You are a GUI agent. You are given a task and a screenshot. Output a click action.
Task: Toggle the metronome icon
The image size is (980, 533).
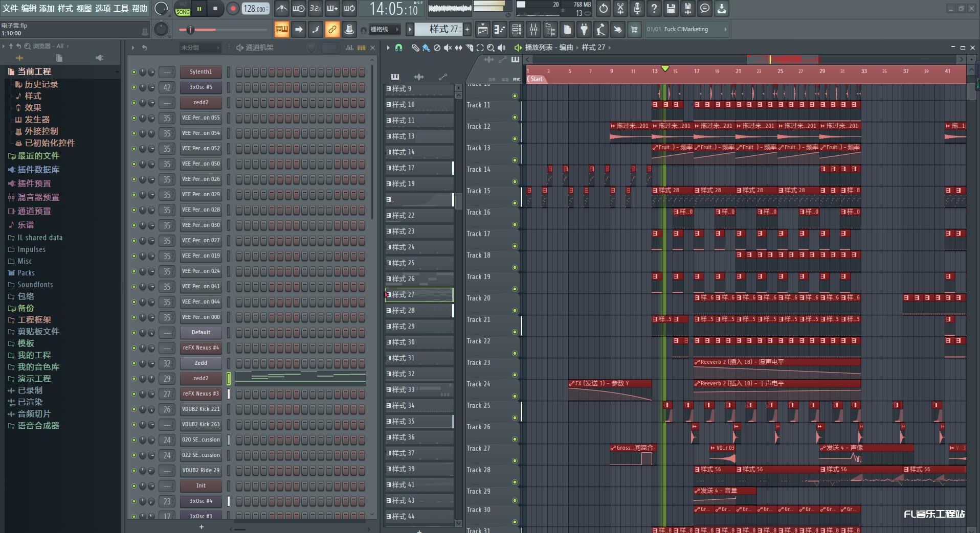(281, 9)
